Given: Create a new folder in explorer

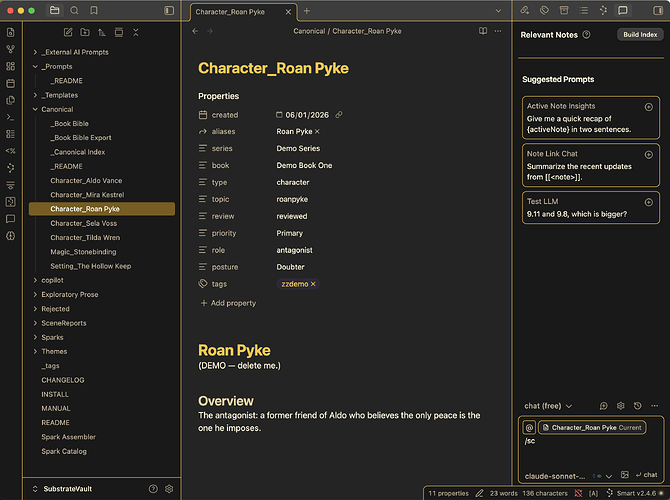Looking at the screenshot, I should point(85,32).
